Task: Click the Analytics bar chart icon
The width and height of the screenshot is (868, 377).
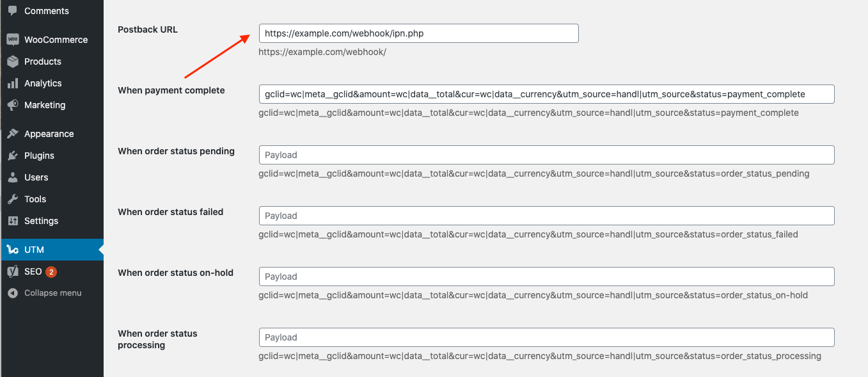Action: pyautogui.click(x=13, y=83)
